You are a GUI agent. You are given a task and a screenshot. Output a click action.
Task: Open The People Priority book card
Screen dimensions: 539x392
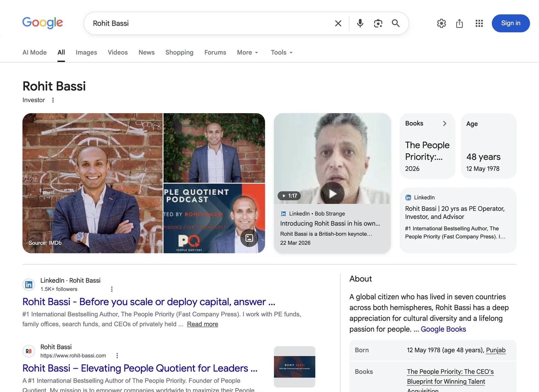pyautogui.click(x=427, y=146)
